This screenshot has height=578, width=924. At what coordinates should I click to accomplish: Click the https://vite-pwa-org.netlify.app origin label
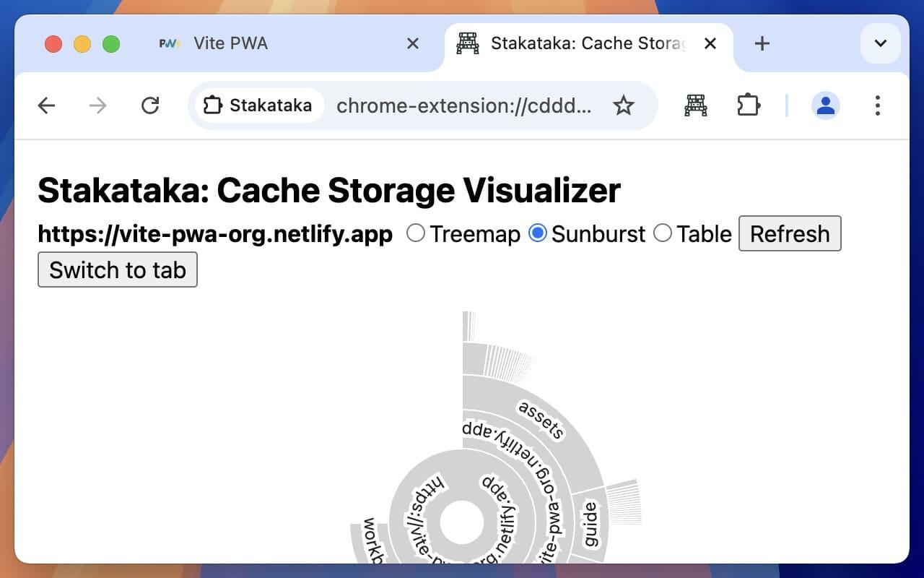click(x=215, y=234)
